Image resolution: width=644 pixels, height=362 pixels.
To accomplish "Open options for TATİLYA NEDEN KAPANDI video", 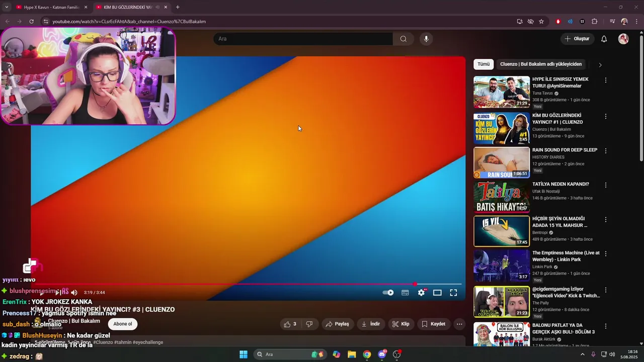I will pyautogui.click(x=606, y=185).
